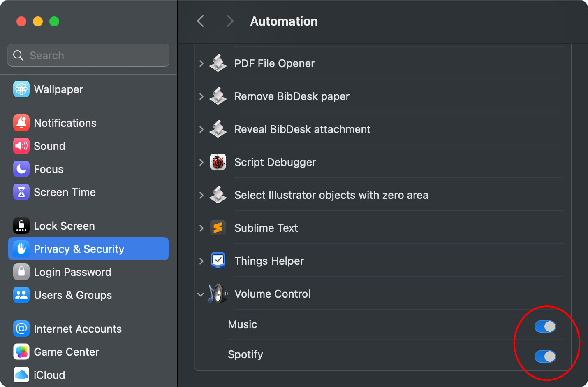This screenshot has width=588, height=387.
Task: Disable Music access for Volume Control
Action: [544, 326]
